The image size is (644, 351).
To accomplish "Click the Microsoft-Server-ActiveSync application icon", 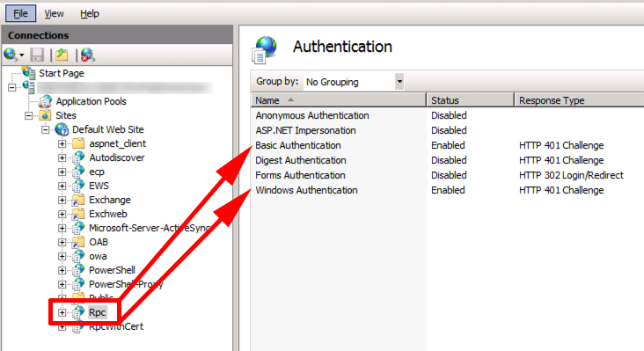I will (78, 228).
